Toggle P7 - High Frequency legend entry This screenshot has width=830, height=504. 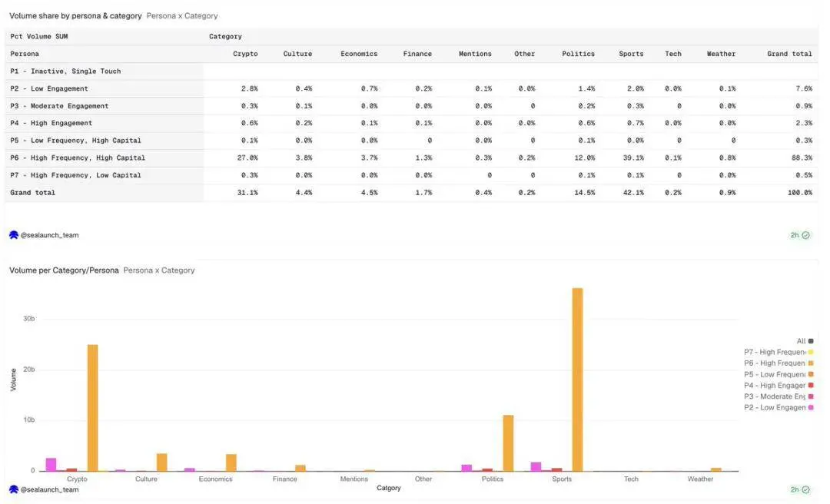click(779, 352)
